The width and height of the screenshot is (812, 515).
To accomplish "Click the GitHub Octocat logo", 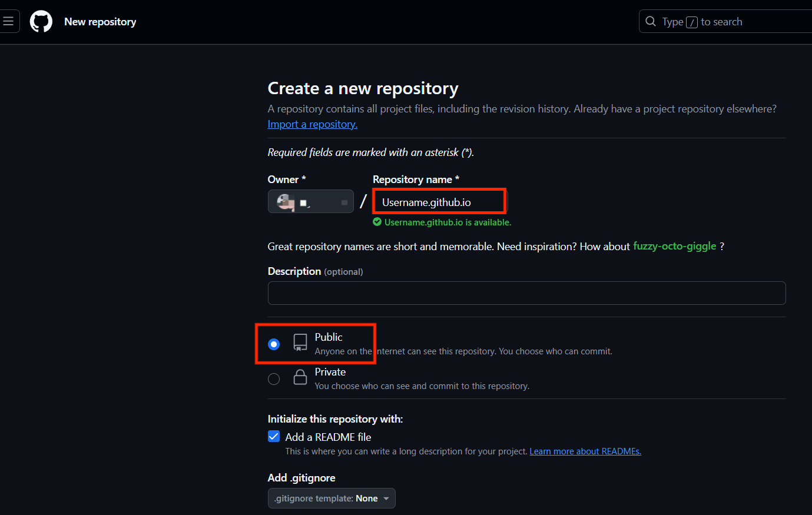I will (41, 22).
